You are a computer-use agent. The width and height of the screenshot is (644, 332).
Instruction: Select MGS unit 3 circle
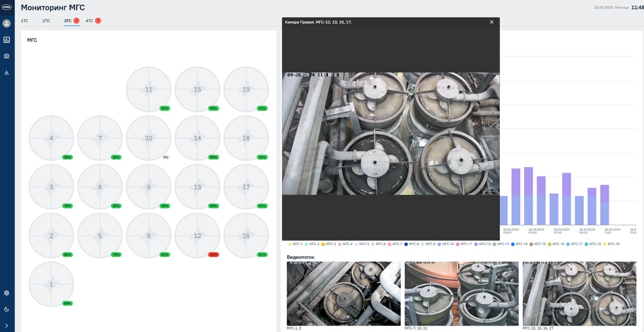coord(51,187)
